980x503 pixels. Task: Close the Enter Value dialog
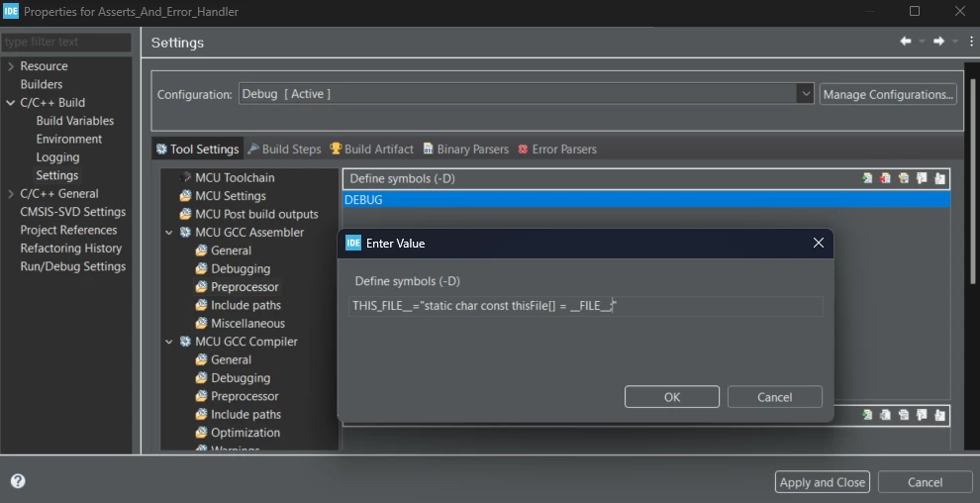coord(818,243)
